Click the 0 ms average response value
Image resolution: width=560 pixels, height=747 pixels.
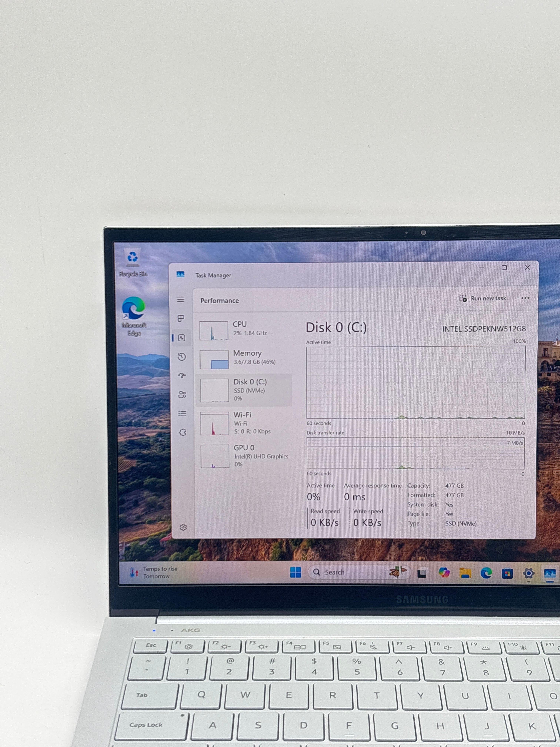354,497
